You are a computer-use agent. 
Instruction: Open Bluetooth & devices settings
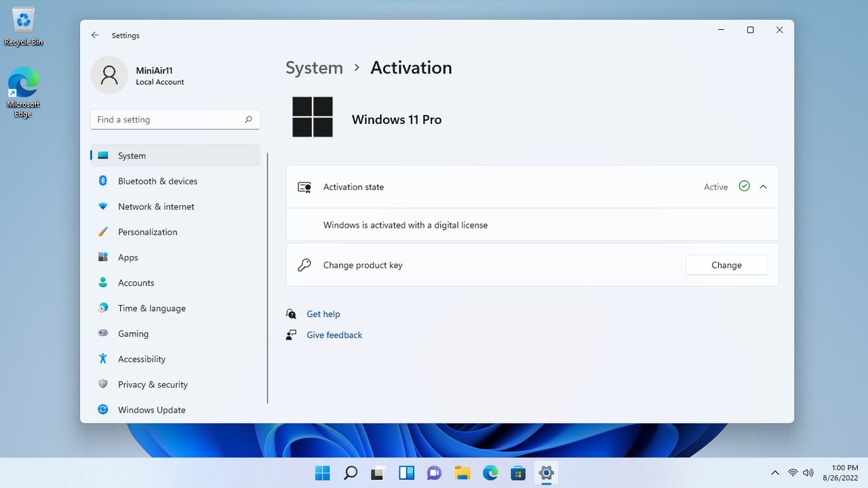[x=175, y=181]
